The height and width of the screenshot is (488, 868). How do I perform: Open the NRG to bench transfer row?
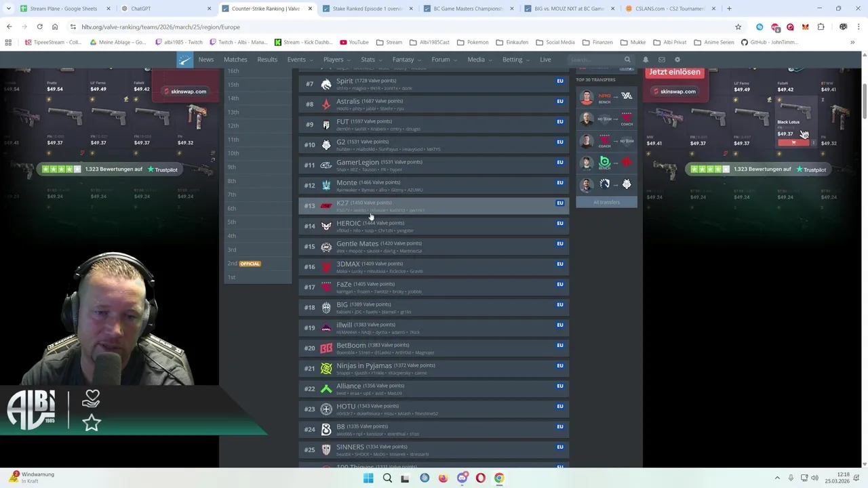click(606, 97)
